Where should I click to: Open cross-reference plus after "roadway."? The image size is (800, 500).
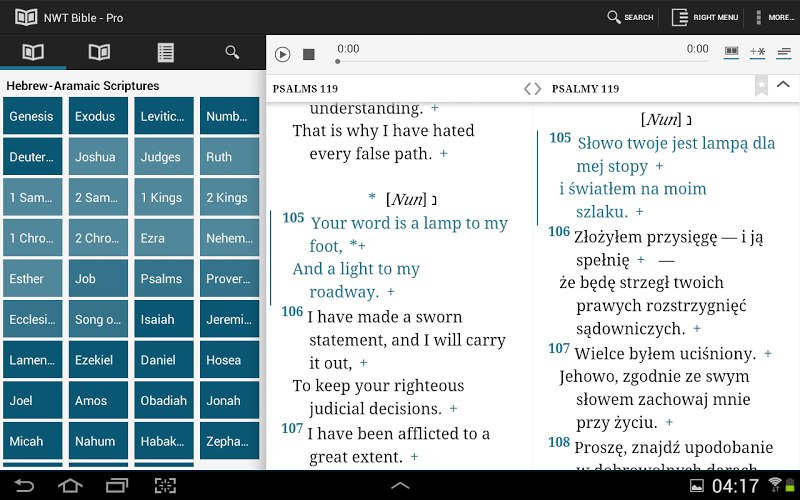pyautogui.click(x=391, y=292)
